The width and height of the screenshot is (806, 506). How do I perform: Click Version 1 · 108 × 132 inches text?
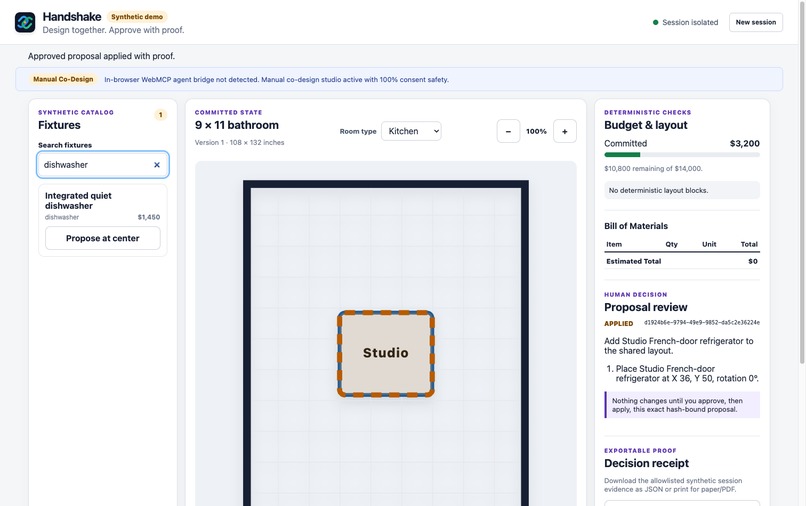[240, 142]
